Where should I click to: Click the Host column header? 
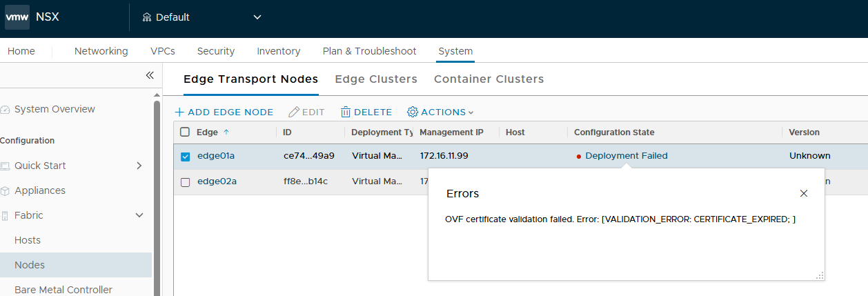(515, 132)
